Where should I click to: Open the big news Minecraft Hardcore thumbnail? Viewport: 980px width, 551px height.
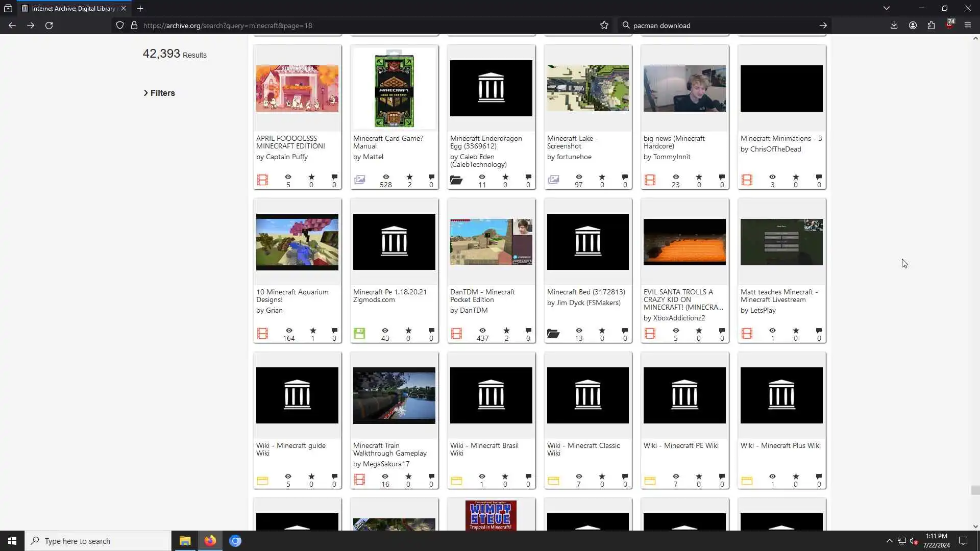coord(684,88)
